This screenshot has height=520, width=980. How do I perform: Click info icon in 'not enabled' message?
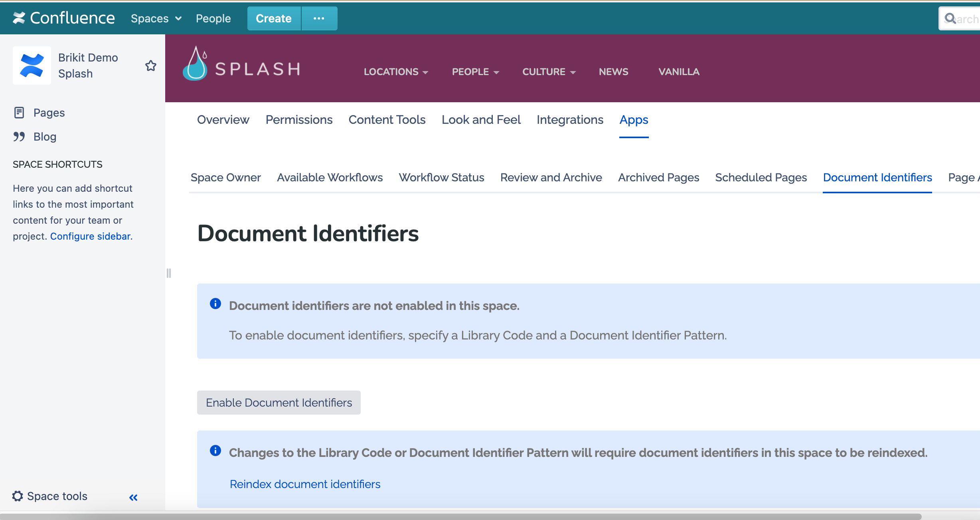tap(215, 304)
